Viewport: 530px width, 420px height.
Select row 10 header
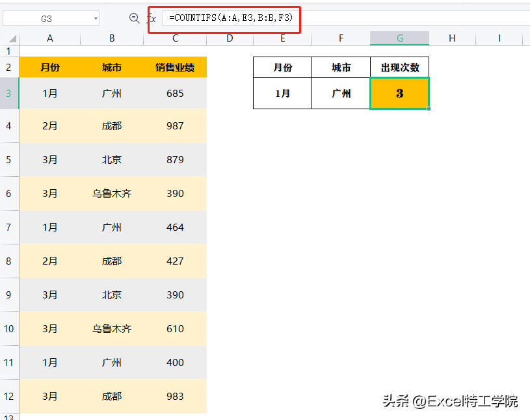tap(9, 328)
